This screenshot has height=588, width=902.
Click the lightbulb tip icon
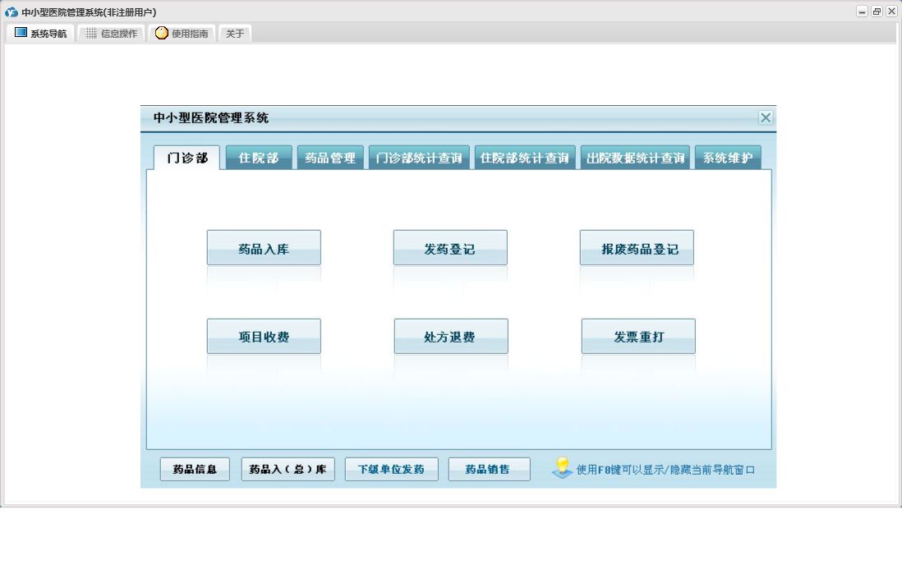point(562,468)
